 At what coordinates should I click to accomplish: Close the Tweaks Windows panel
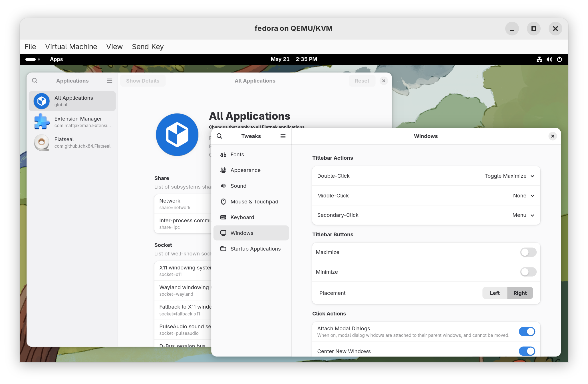553,136
